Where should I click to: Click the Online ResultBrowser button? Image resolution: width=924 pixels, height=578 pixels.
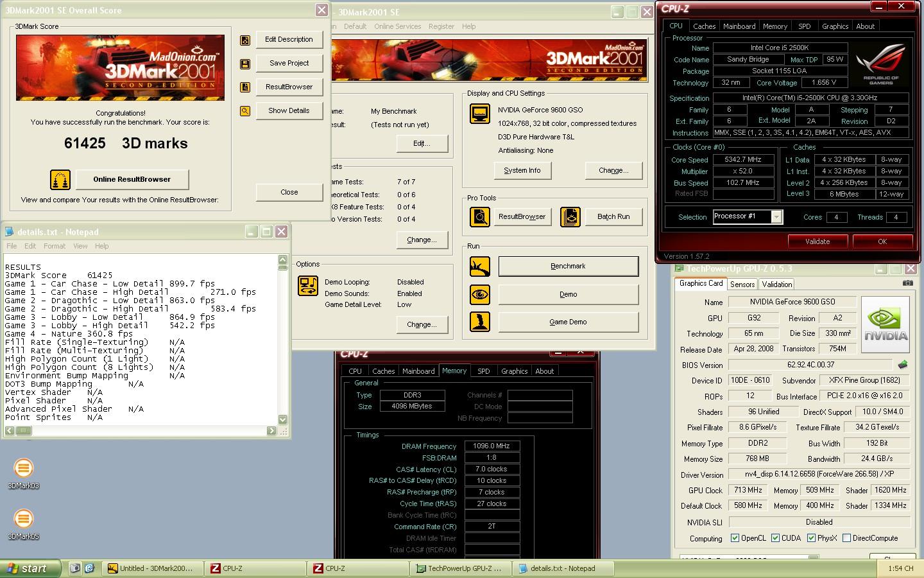tap(132, 179)
